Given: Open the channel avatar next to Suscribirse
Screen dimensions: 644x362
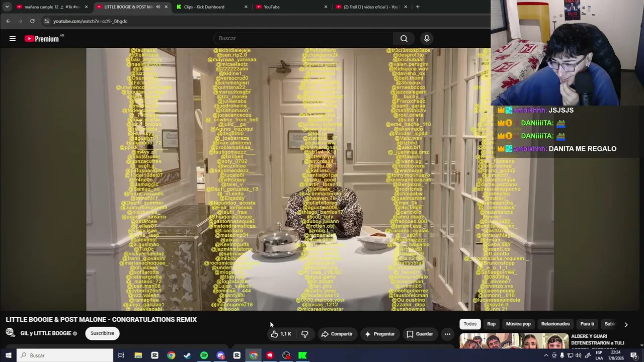Looking at the screenshot, I should coord(10,332).
